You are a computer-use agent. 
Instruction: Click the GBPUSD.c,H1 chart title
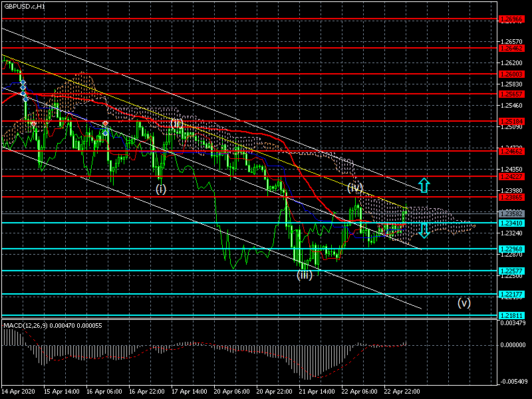(25, 7)
